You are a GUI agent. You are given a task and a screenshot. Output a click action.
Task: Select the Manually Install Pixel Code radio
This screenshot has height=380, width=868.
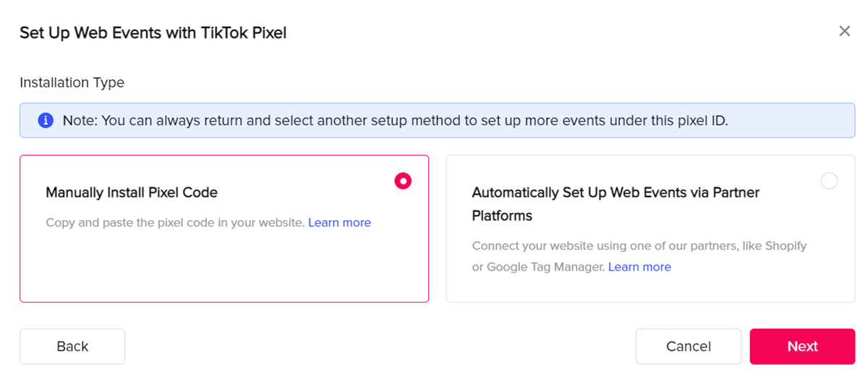[x=403, y=181]
